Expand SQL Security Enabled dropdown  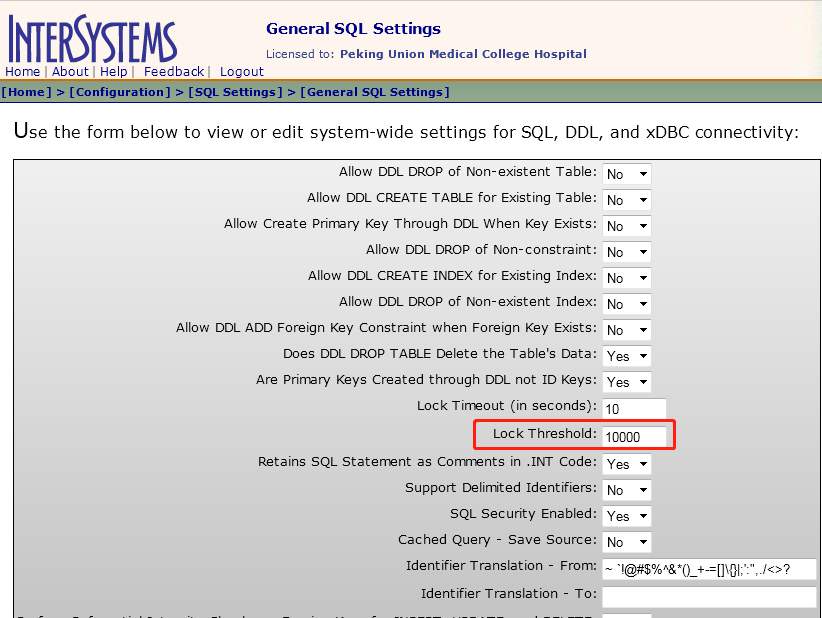tap(626, 516)
